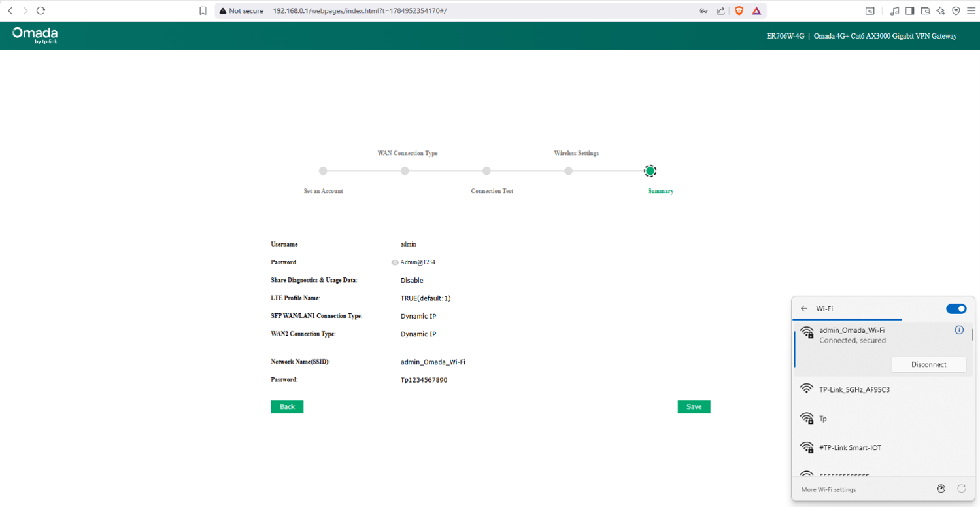The height and width of the screenshot is (507, 980).
Task: Open the Brave VPN shield icon
Action: pyautogui.click(x=956, y=10)
